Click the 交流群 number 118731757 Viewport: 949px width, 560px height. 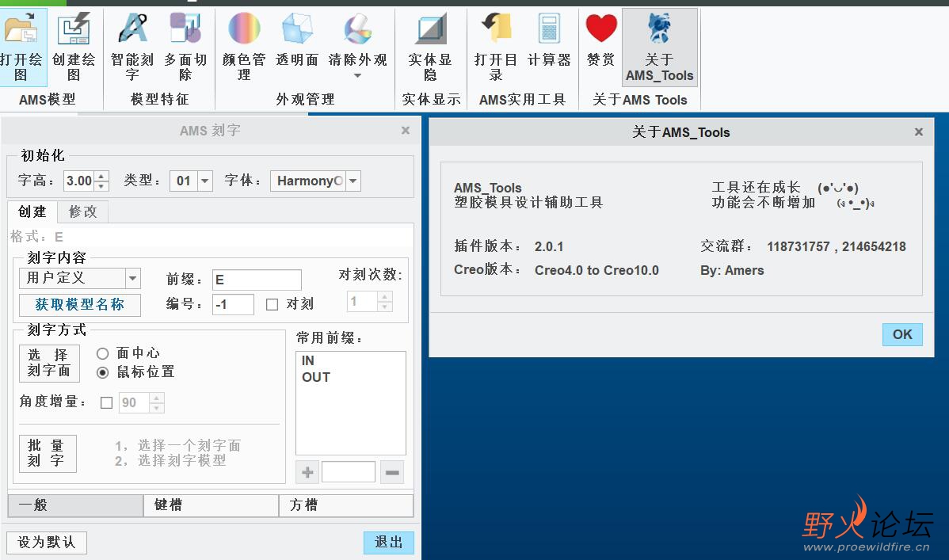(798, 246)
